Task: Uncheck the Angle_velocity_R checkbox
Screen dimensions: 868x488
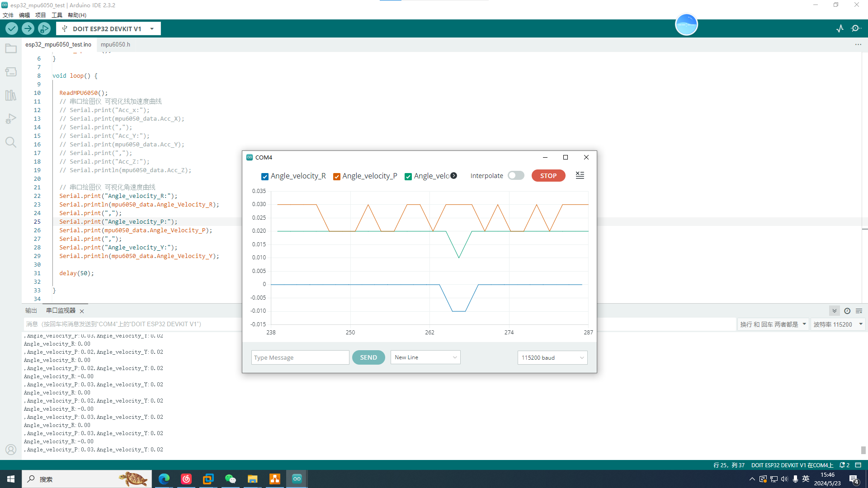Action: point(265,176)
